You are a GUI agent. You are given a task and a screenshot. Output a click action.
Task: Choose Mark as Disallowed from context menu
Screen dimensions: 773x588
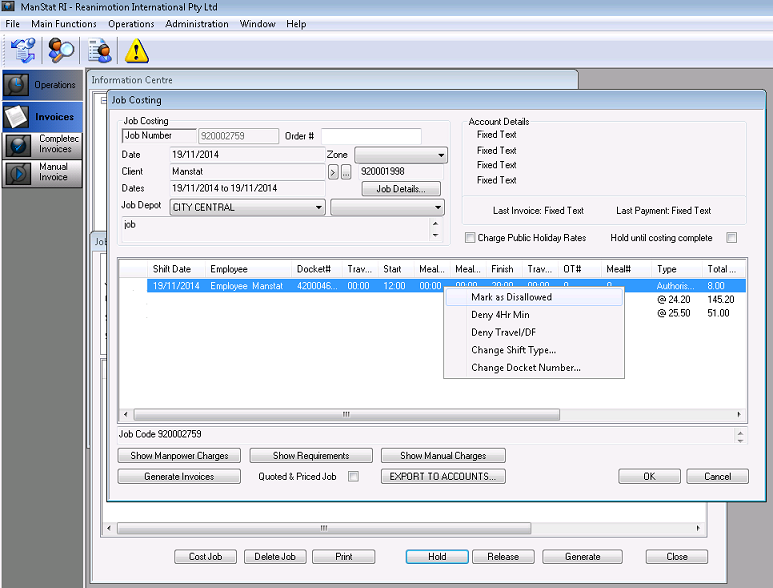pos(534,297)
